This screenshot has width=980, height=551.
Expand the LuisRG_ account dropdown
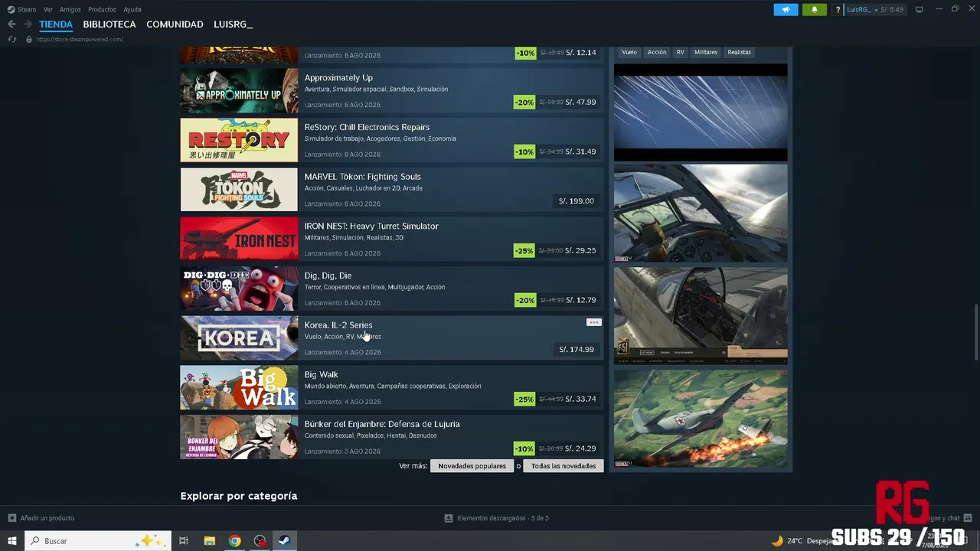tap(874, 9)
